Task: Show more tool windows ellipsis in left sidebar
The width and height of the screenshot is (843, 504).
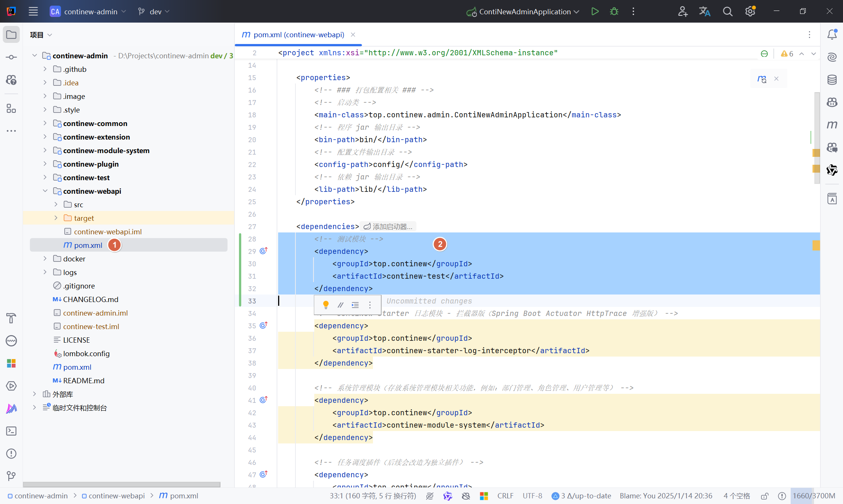Action: (11, 131)
